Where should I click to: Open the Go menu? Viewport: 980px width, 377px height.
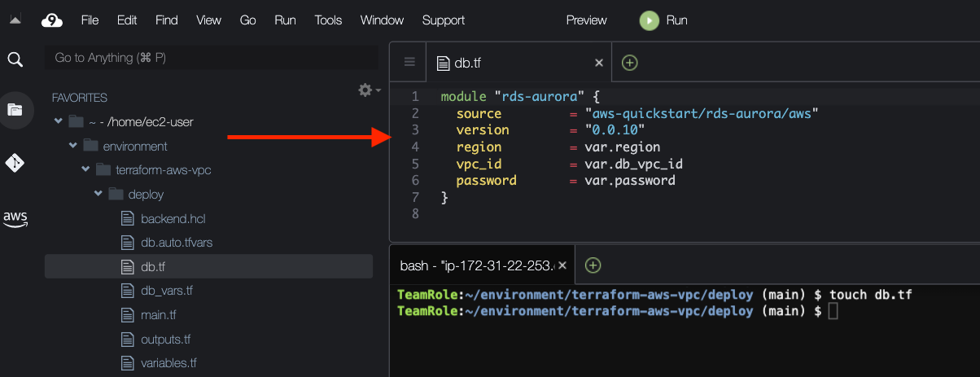(248, 20)
